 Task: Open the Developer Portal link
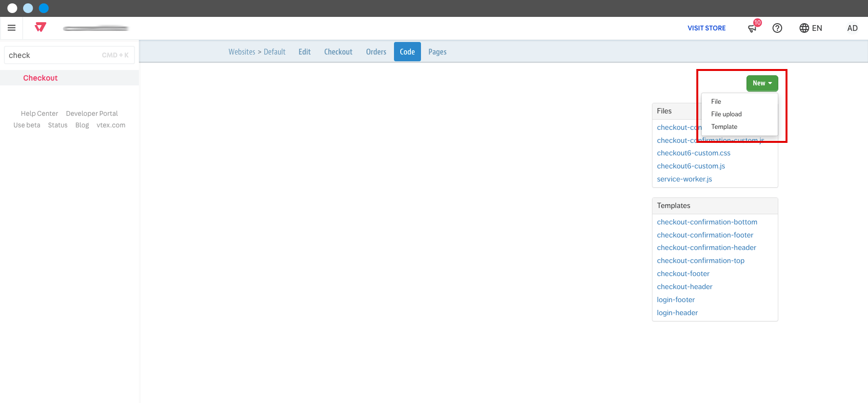(92, 113)
